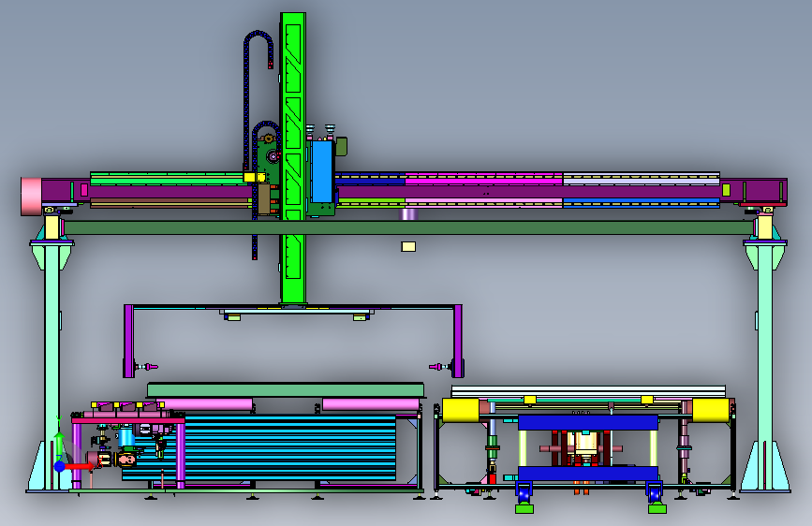Pick the right yellow cylinder on right cart

(711, 410)
